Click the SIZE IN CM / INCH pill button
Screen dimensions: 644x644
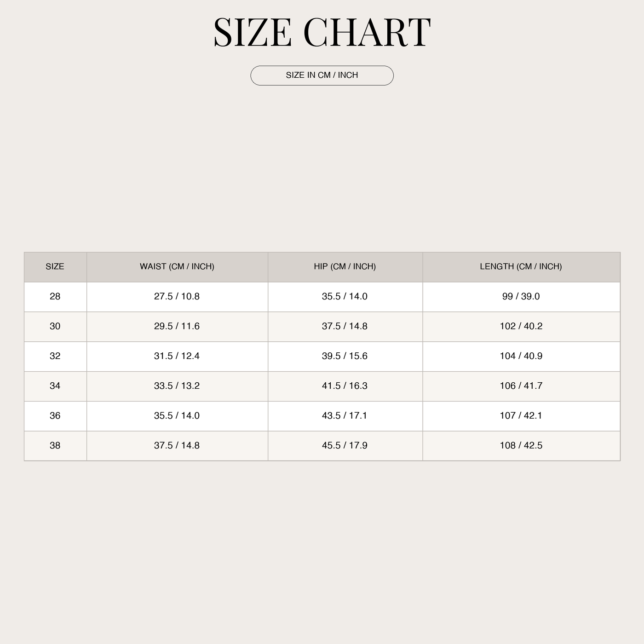point(322,75)
